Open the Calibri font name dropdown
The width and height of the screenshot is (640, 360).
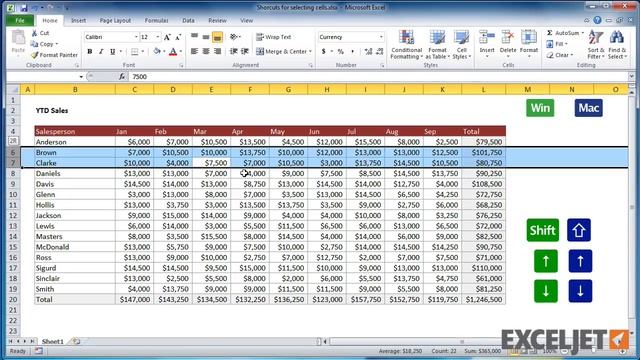point(136,37)
